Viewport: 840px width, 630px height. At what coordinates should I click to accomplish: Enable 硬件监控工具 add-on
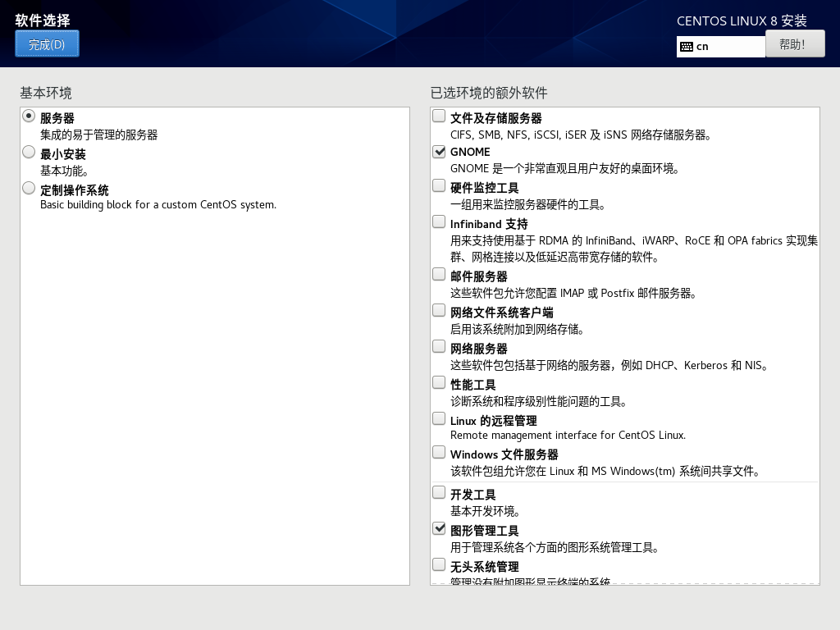[x=440, y=186]
